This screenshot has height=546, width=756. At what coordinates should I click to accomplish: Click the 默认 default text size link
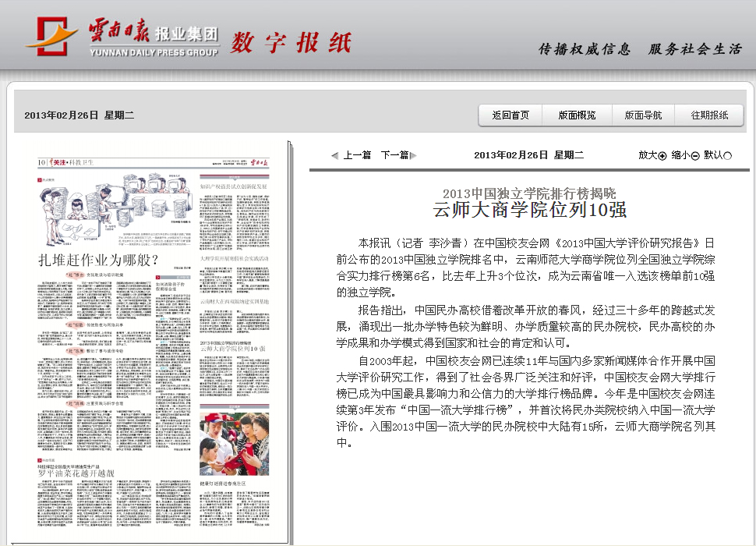point(714,155)
